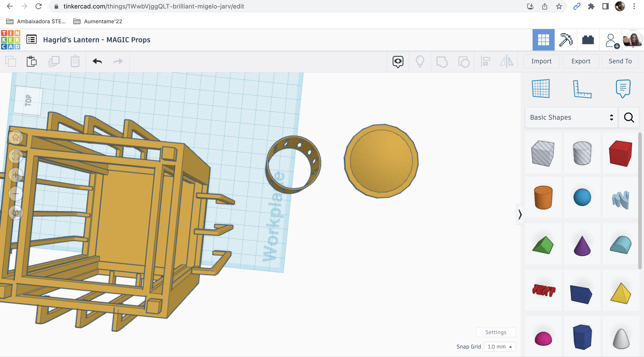Switch to Minecraft Blocks editor via pickaxe icon
This screenshot has width=644, height=357.
pos(566,40)
